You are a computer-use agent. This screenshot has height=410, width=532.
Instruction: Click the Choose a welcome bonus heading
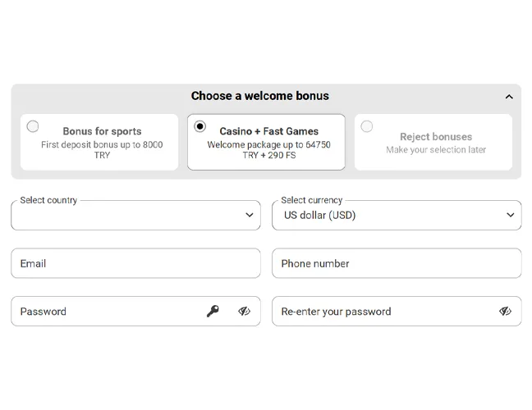pos(259,96)
